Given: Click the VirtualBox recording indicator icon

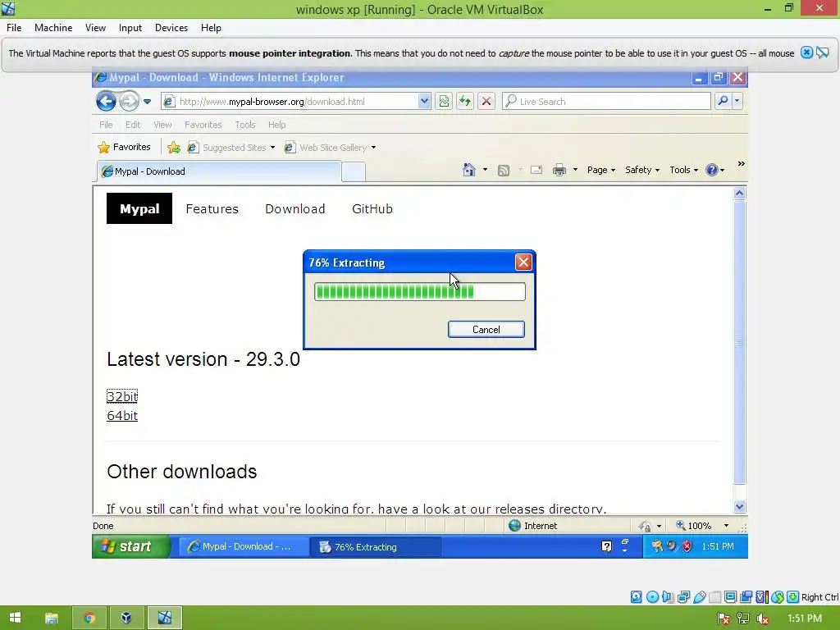Looking at the screenshot, I should point(746,597).
